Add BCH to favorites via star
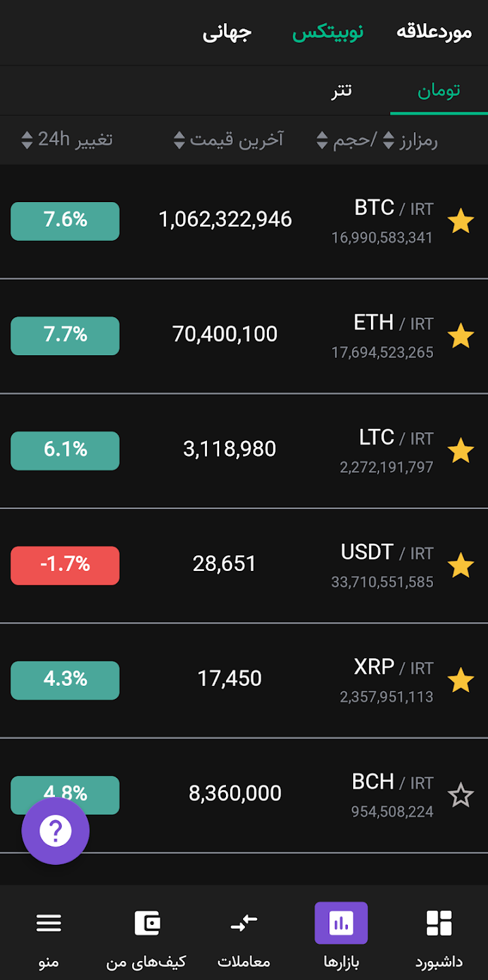 [x=461, y=795]
